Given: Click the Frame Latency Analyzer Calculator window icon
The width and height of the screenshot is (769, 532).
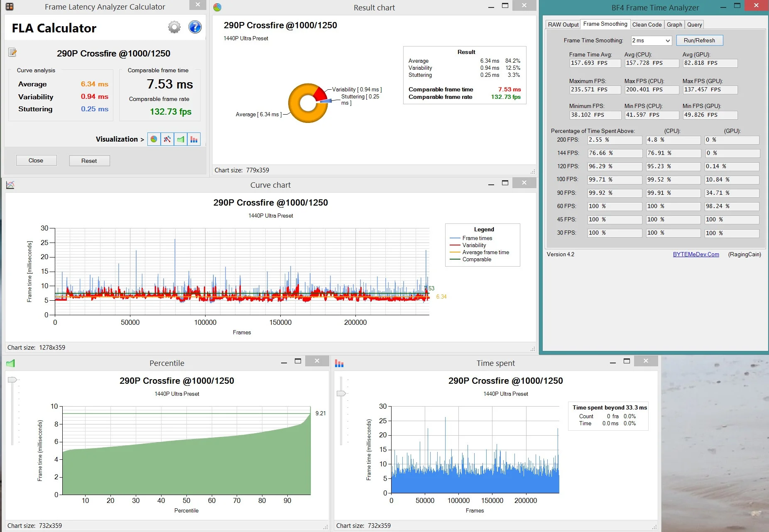Looking at the screenshot, I should (x=9, y=7).
